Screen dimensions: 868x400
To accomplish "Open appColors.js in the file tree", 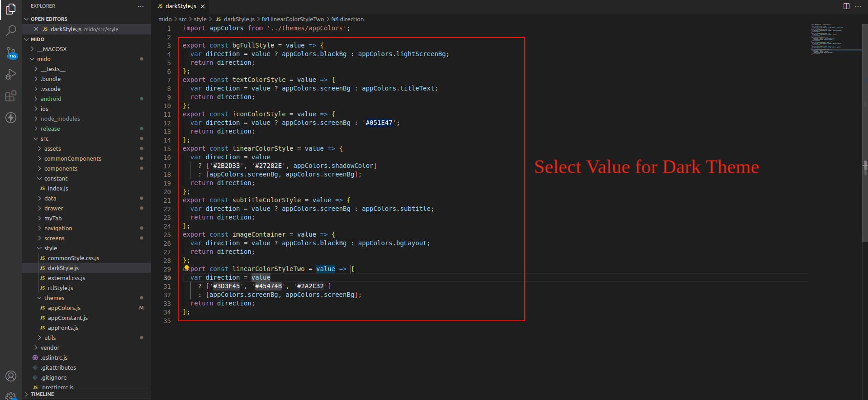I will (64, 308).
